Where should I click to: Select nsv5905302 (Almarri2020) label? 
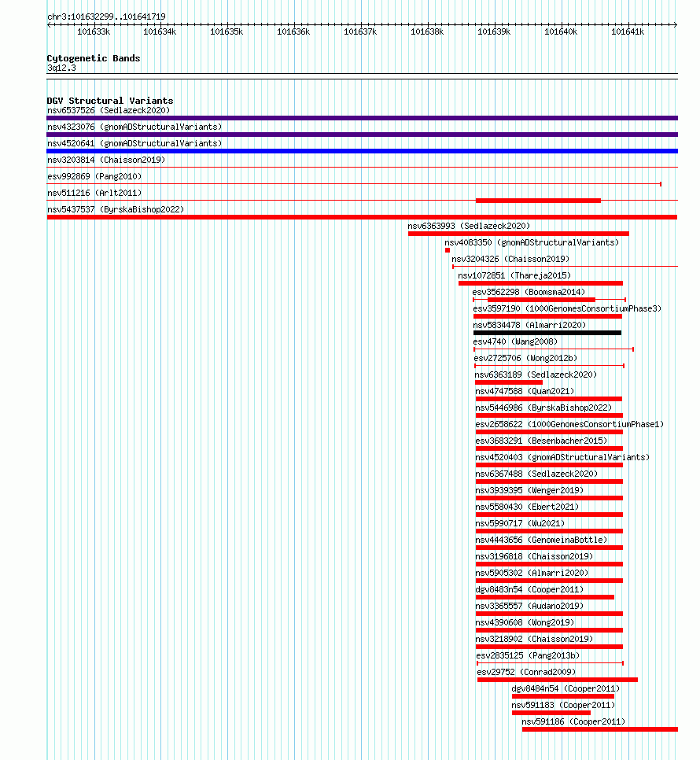(532, 572)
